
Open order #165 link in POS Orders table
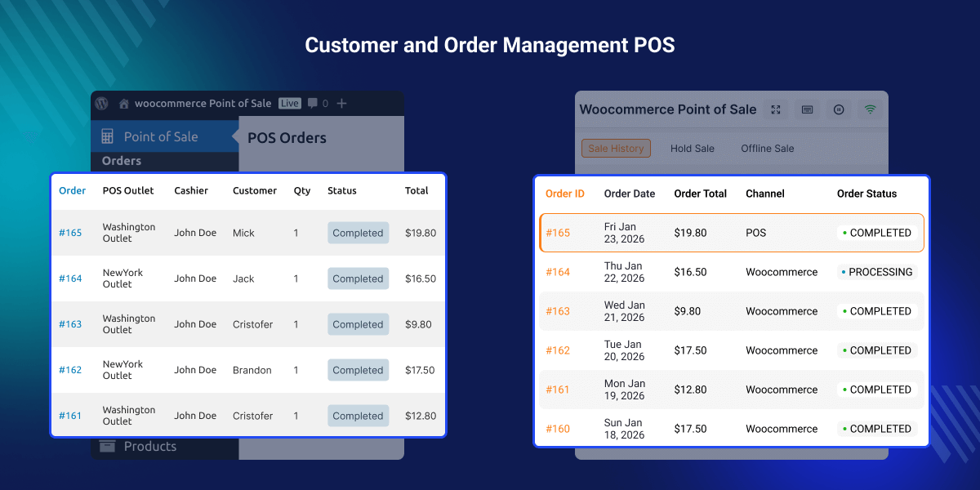tap(70, 233)
